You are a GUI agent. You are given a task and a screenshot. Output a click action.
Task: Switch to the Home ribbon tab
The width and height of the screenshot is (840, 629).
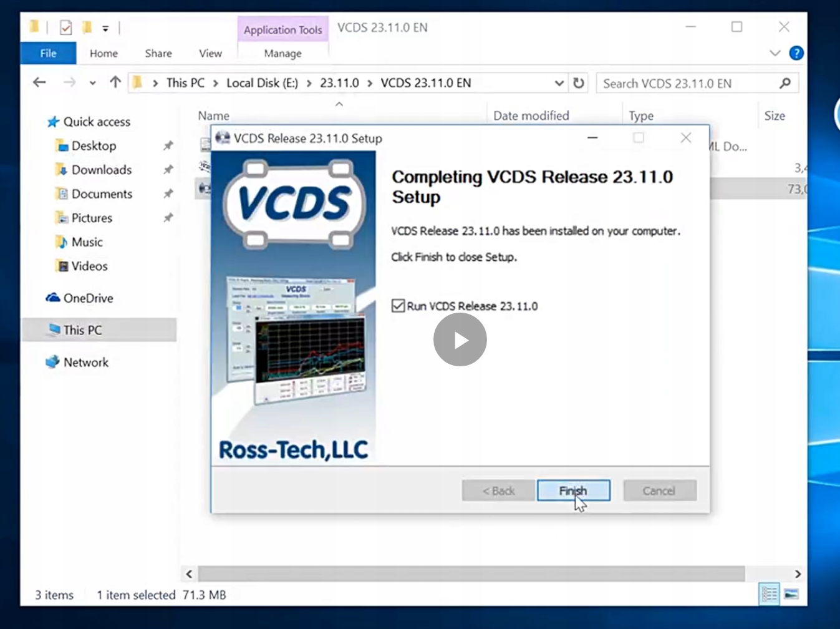click(x=104, y=53)
